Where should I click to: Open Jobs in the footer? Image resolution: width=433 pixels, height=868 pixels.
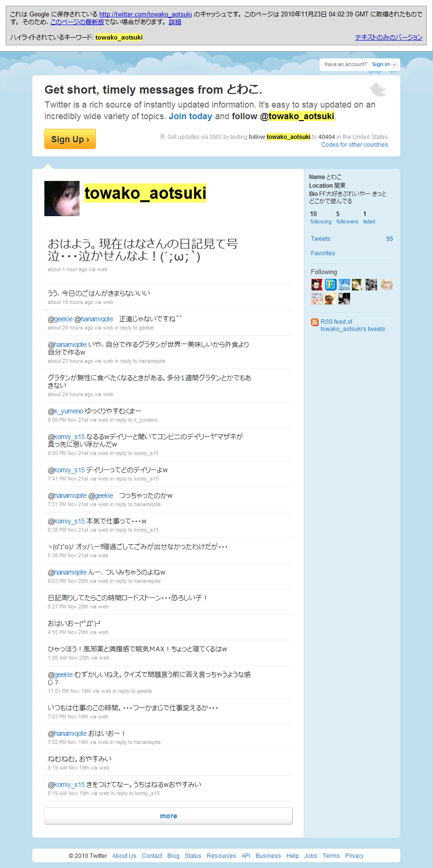(311, 856)
